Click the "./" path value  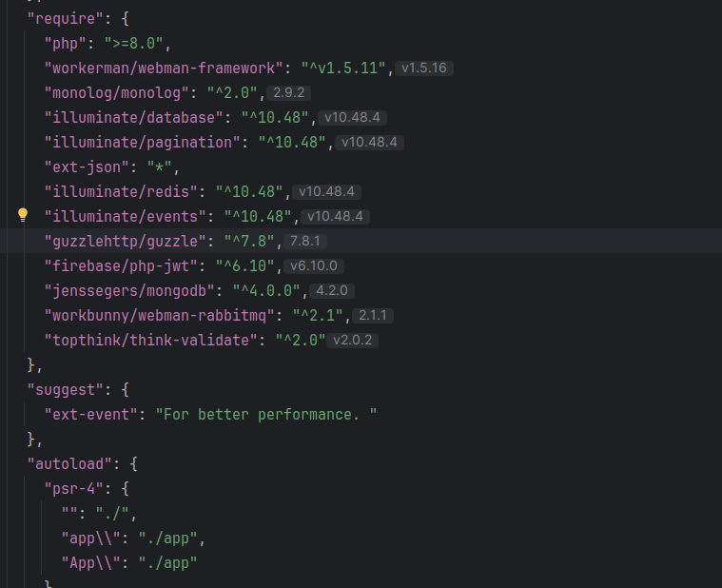(x=113, y=514)
